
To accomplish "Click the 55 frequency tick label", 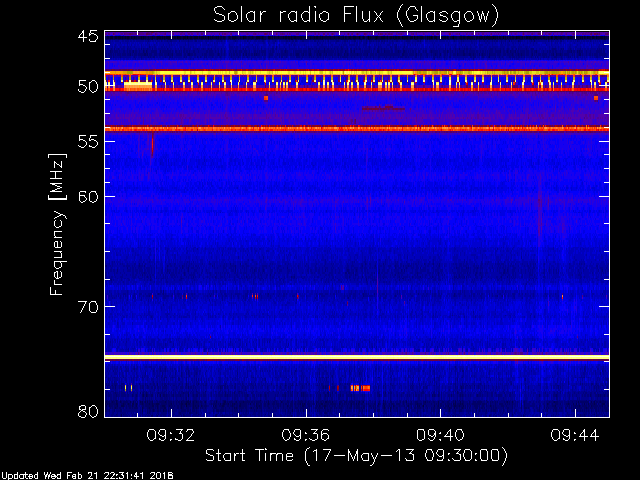I will tap(88, 142).
